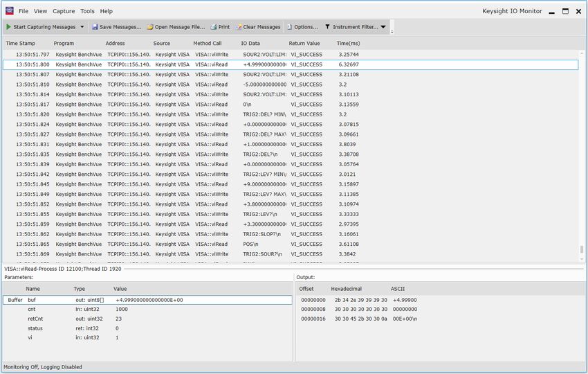Screen dimensions: 588x374
Task: Click the message list scrollbar thumb
Action: pyautogui.click(x=582, y=249)
